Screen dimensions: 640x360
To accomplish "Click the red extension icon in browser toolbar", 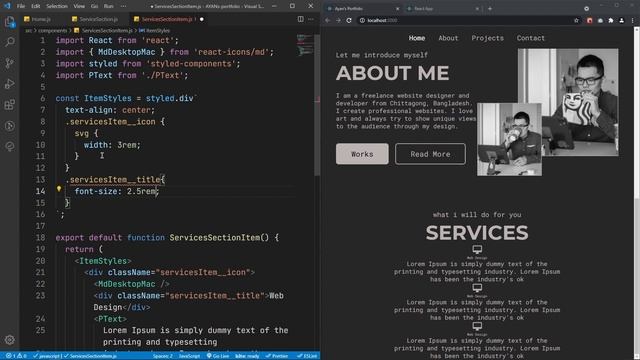I will click(x=589, y=20).
